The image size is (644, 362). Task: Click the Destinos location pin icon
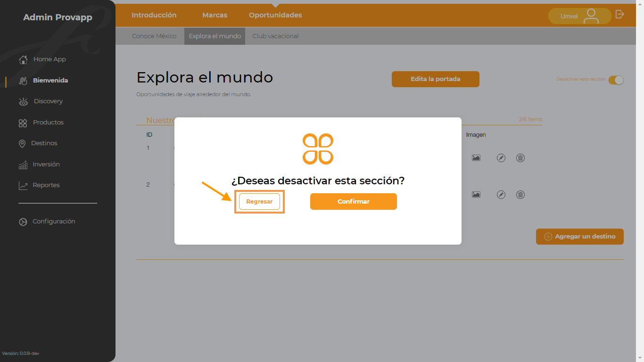pyautogui.click(x=22, y=144)
